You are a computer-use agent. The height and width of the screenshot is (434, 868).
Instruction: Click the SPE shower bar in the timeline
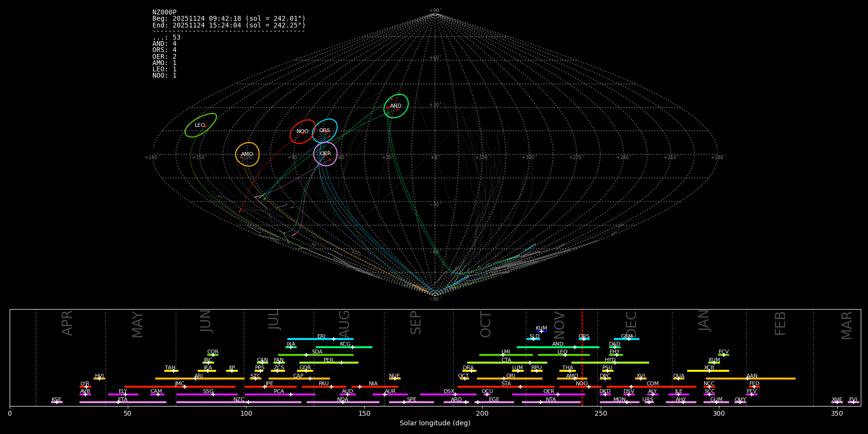tap(411, 402)
